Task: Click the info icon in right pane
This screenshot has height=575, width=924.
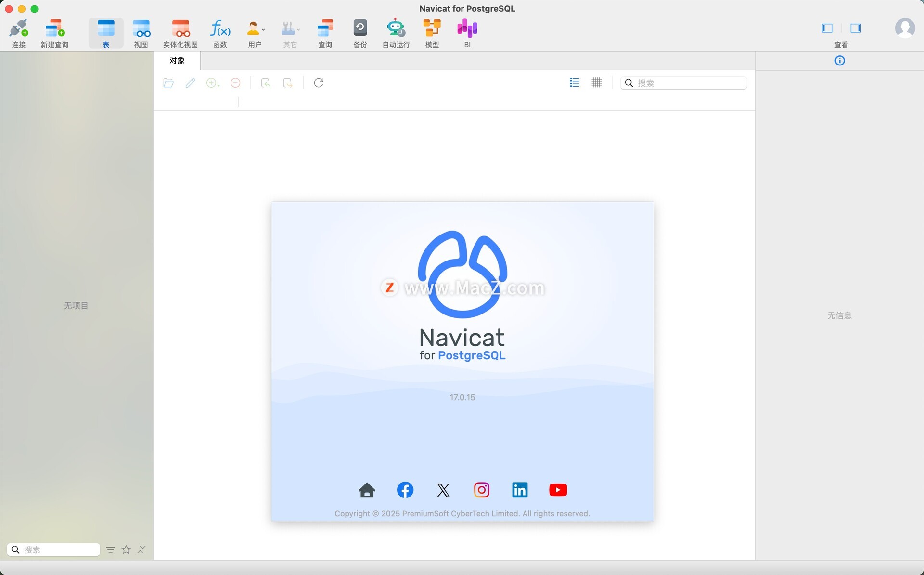Action: click(840, 61)
